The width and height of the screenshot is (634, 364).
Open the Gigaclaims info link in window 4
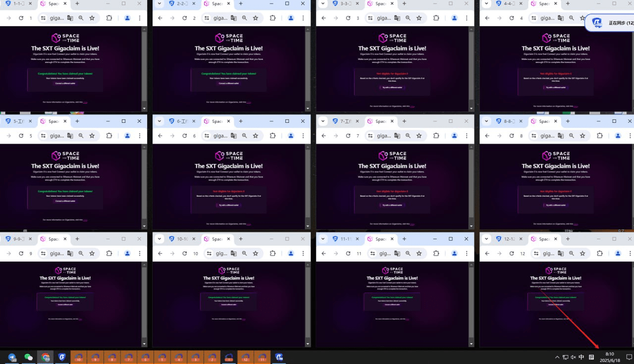(576, 106)
